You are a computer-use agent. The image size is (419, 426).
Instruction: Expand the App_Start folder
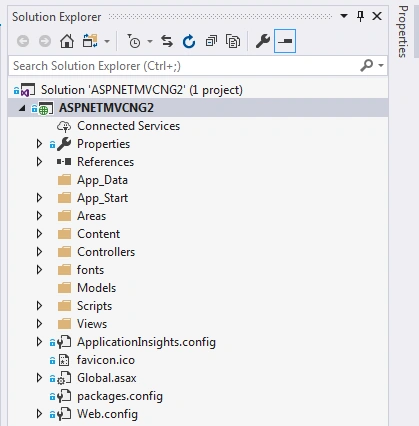[39, 198]
